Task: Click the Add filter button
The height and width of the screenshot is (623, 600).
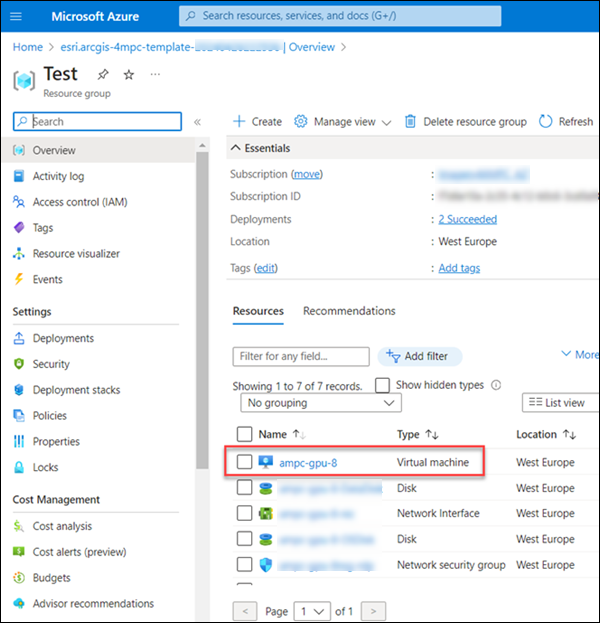Action: click(420, 356)
